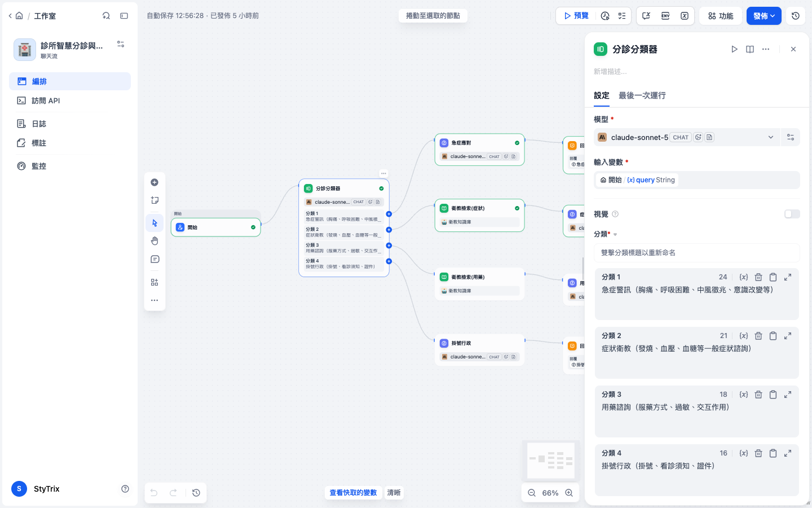Collapse the 分類 section caret
Image resolution: width=812 pixels, height=508 pixels.
coord(615,234)
